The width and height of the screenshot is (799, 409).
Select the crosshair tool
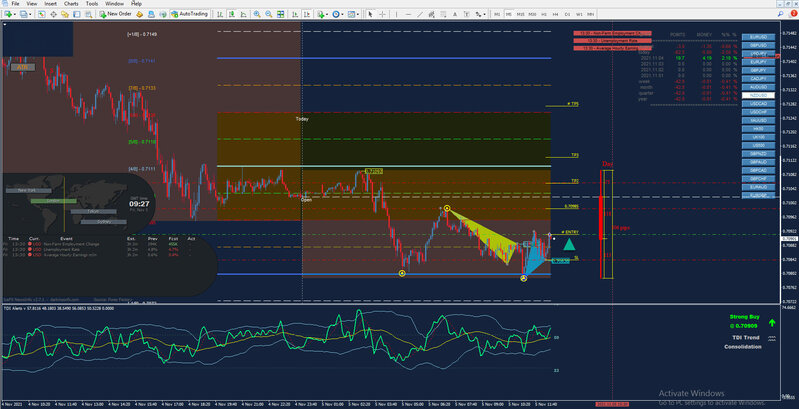tap(382, 14)
